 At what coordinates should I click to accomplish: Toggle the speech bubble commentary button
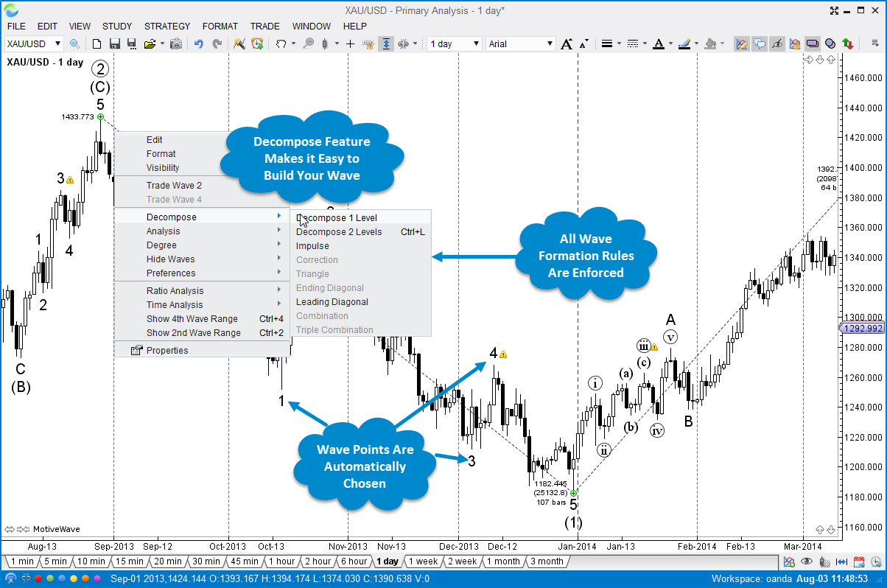(x=760, y=44)
